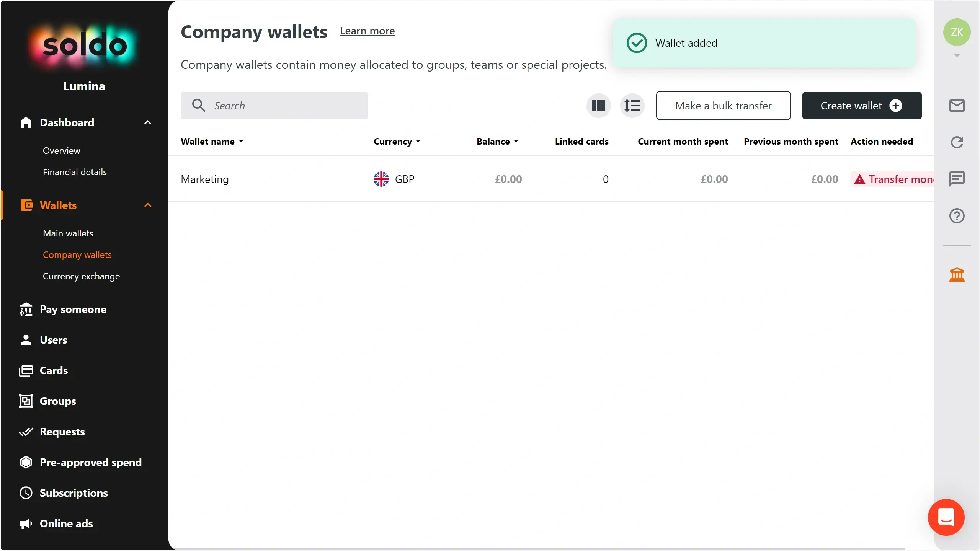Click the refresh icon in the right rail
This screenshot has width=980, height=551.
pyautogui.click(x=957, y=142)
